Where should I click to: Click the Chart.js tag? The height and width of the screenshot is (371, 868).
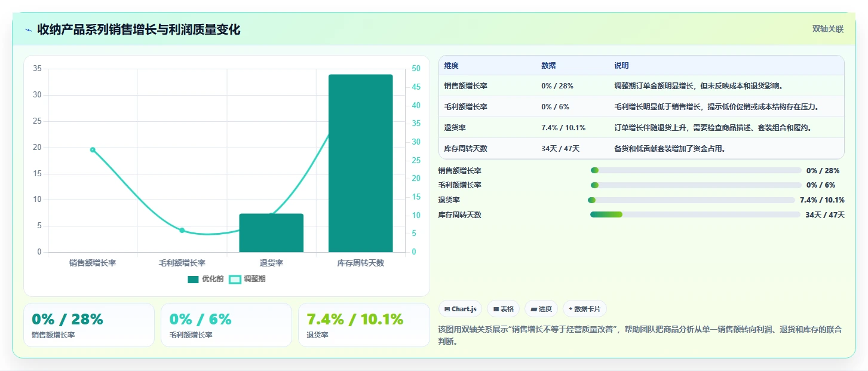click(460, 309)
